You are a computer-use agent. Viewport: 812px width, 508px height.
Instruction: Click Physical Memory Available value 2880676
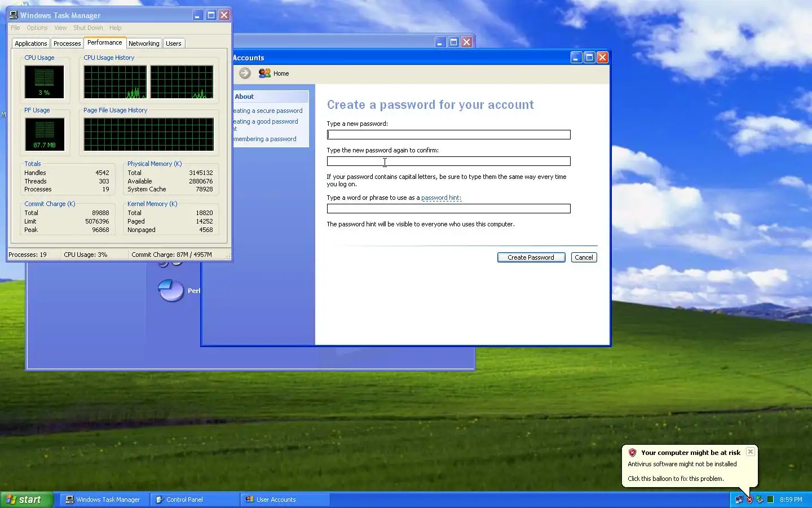pyautogui.click(x=201, y=181)
